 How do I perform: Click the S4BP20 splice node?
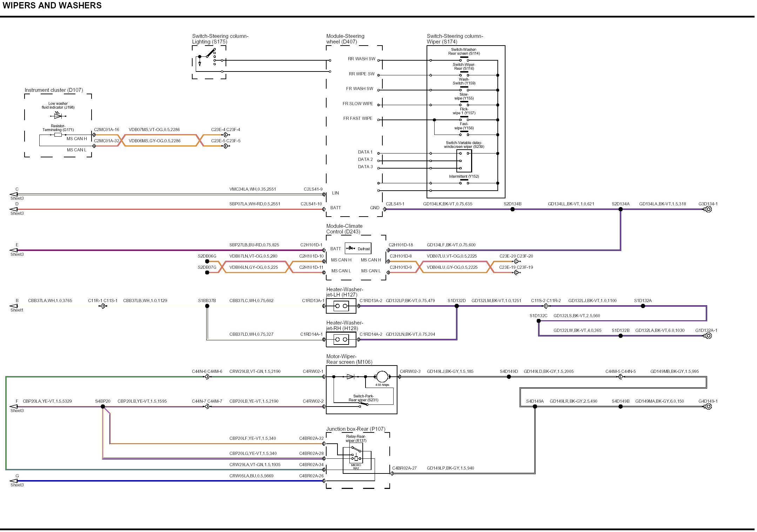[103, 407]
